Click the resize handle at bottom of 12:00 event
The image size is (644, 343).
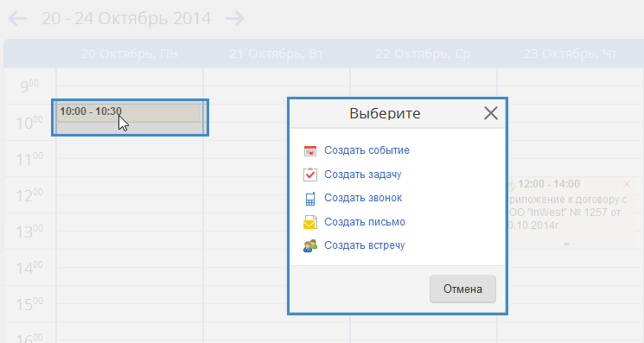coord(566,245)
